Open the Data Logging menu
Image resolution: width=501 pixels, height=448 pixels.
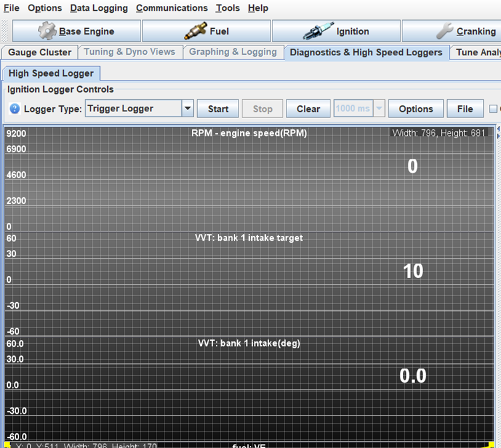tap(99, 8)
